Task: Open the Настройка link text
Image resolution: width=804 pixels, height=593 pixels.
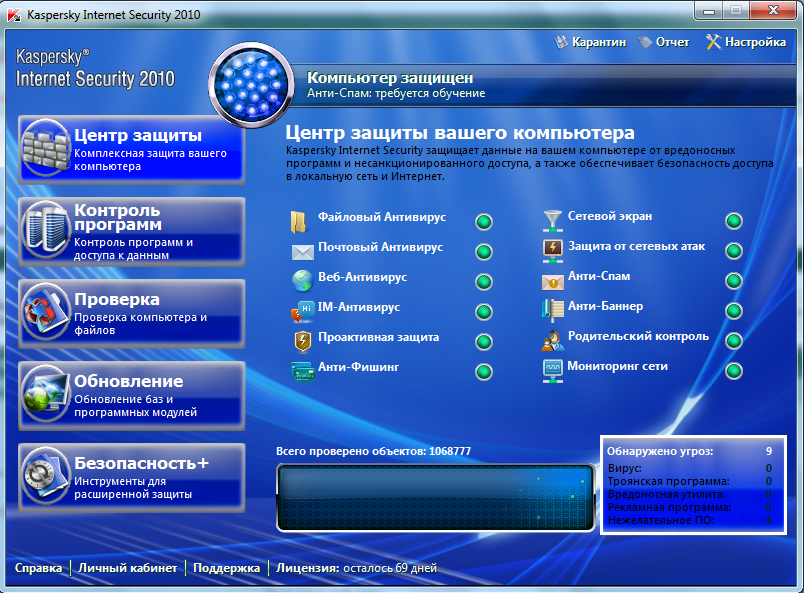Action: (x=756, y=42)
